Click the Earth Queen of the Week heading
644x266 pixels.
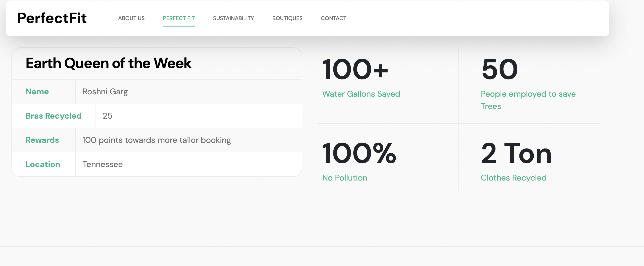108,63
